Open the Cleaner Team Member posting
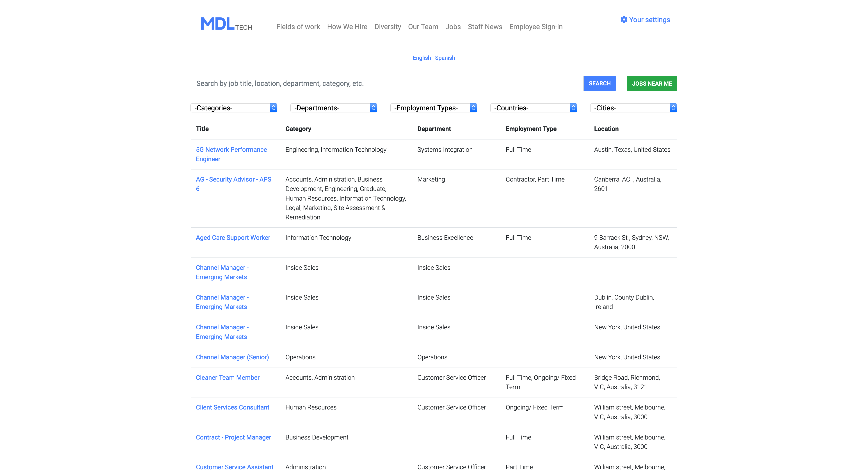The height and width of the screenshot is (473, 868). [228, 377]
